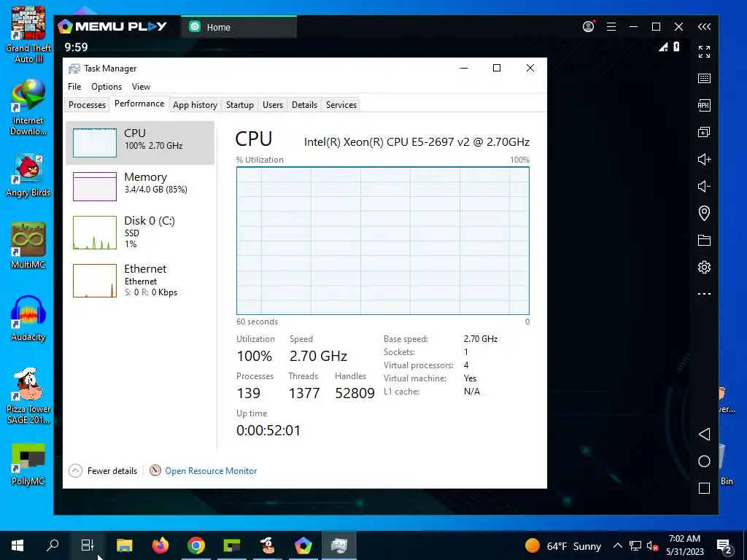Open Audacity desktop shortcut
Viewport: 747px width, 560px height.
pos(28,318)
